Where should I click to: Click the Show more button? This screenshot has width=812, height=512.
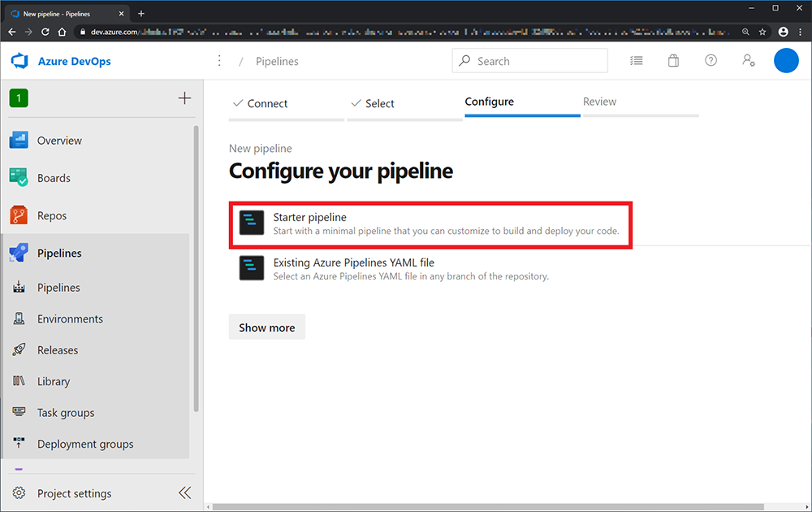coord(266,327)
